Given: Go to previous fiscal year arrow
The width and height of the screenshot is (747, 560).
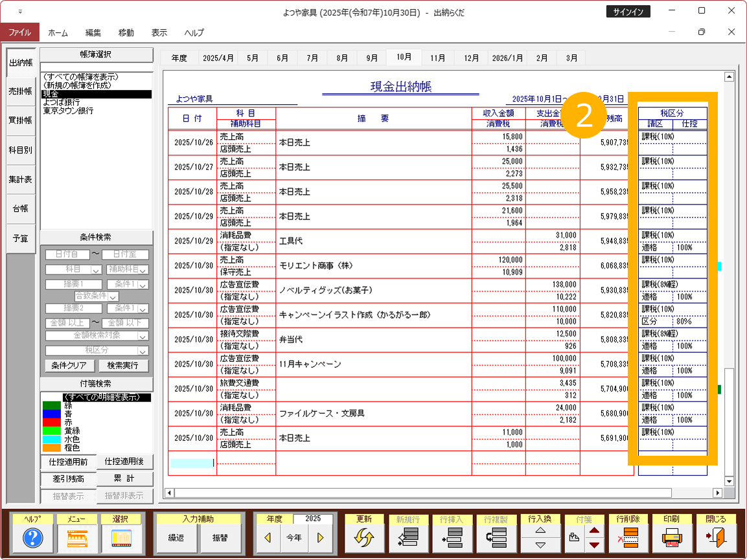Looking at the screenshot, I should (x=268, y=538).
